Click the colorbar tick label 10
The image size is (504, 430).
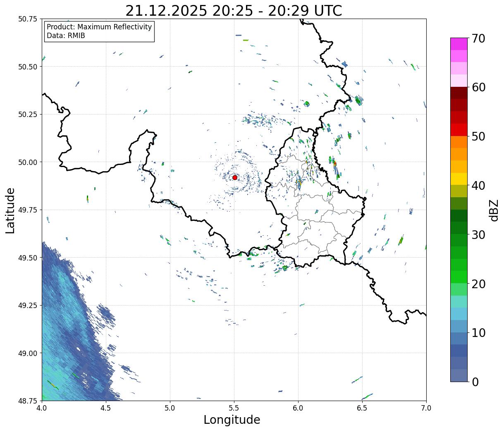478,333
